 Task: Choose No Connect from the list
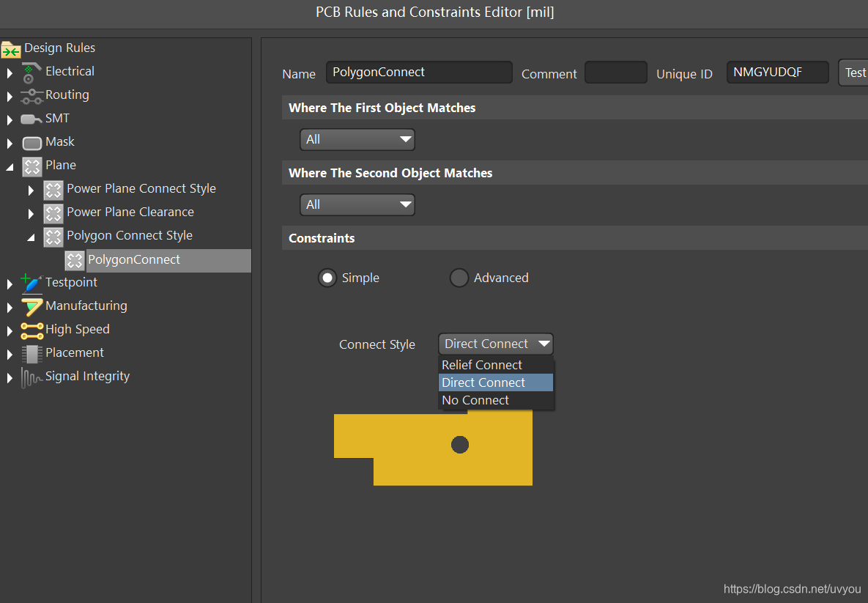click(x=475, y=400)
